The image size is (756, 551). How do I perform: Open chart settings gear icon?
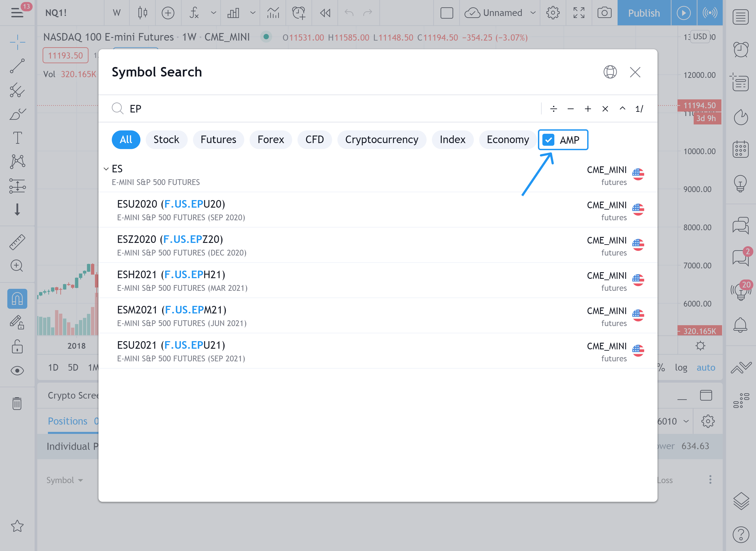coord(553,13)
